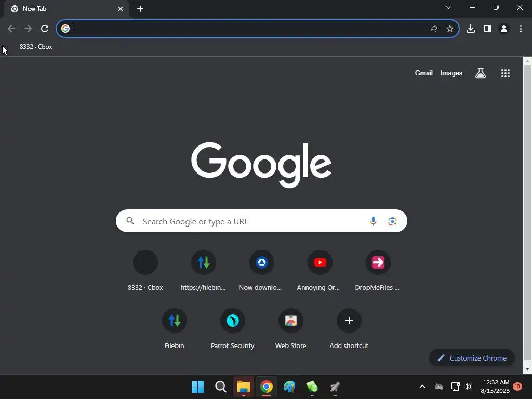Open Windows taskbar search
This screenshot has width=532, height=399.
click(220, 387)
